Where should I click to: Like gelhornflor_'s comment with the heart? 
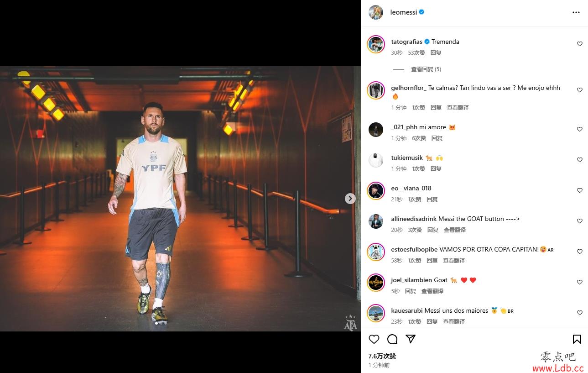580,90
